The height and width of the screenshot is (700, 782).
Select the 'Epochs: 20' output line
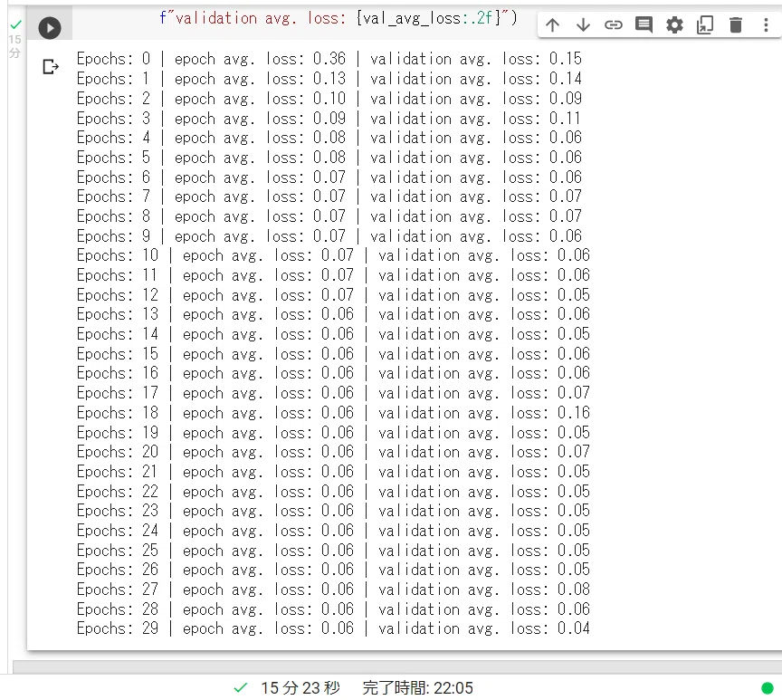click(333, 452)
